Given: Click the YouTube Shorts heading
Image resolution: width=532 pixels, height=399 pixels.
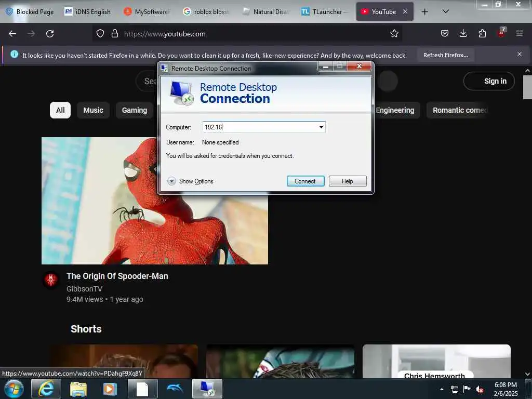Looking at the screenshot, I should (x=86, y=329).
